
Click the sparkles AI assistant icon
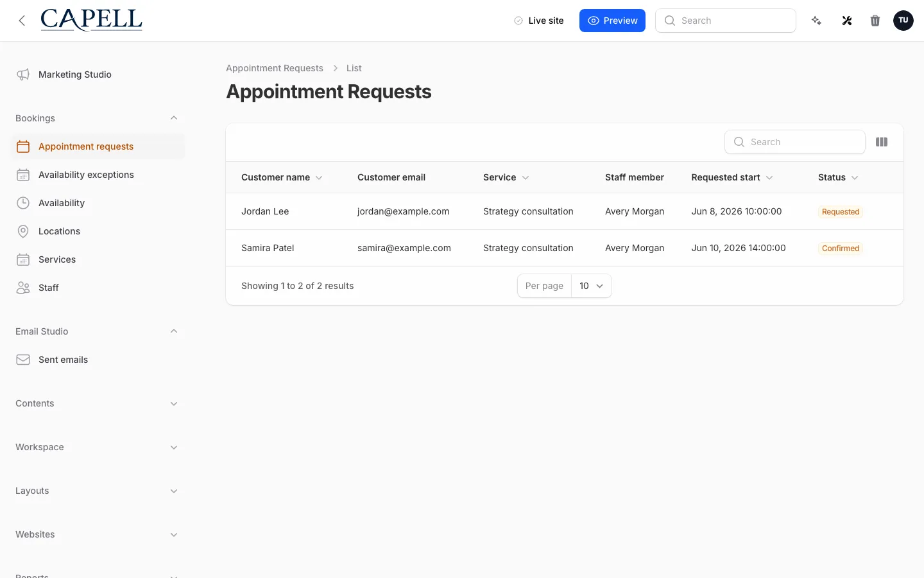[816, 21]
